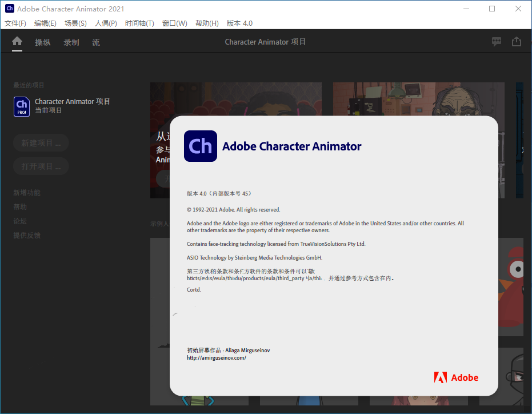The width and height of the screenshot is (532, 414).
Task: Go to the Home workspace icon
Action: tap(17, 41)
